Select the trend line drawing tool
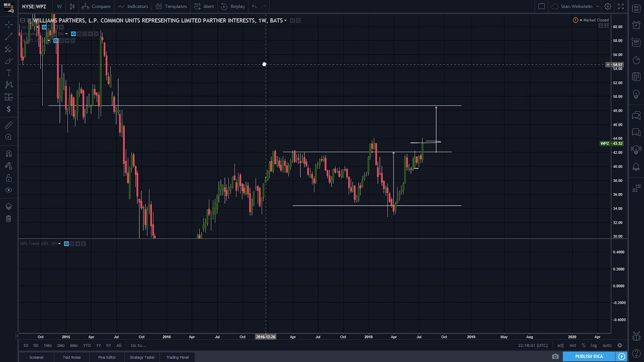 (9, 37)
